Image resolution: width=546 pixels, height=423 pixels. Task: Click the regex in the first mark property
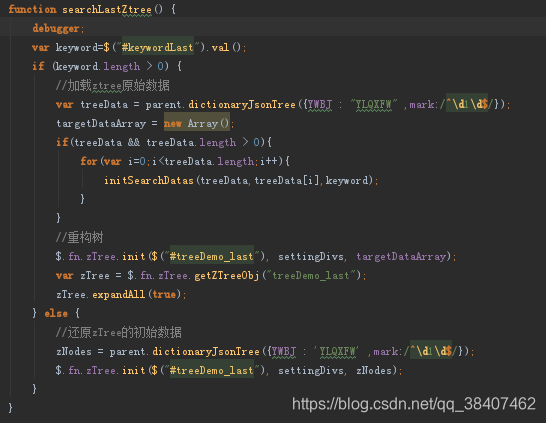[467, 104]
